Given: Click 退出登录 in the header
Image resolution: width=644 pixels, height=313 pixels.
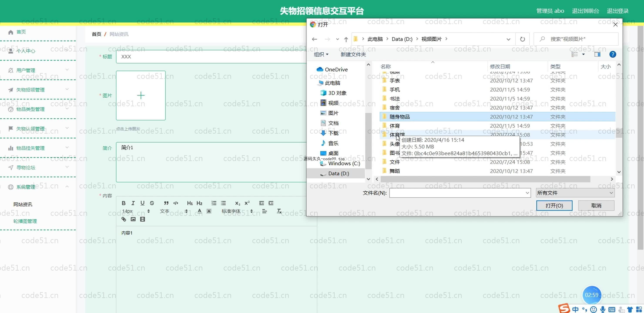Looking at the screenshot, I should coord(617,11).
